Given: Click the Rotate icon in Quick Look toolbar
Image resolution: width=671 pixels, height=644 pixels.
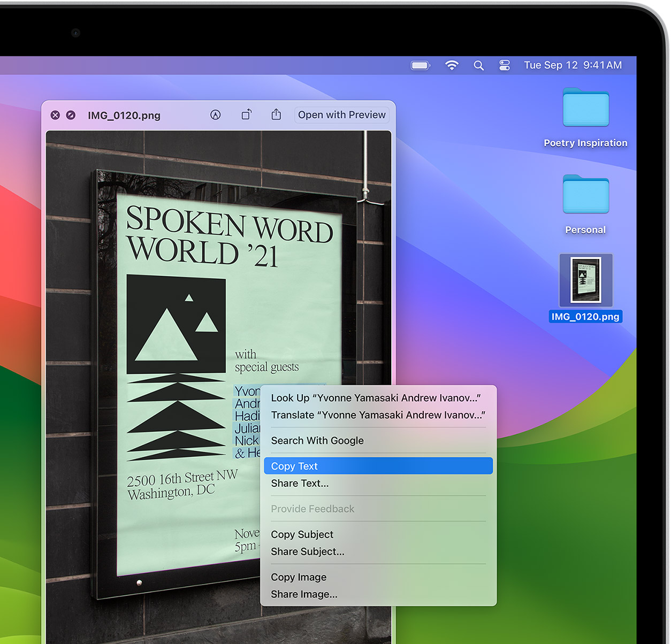Looking at the screenshot, I should 246,114.
